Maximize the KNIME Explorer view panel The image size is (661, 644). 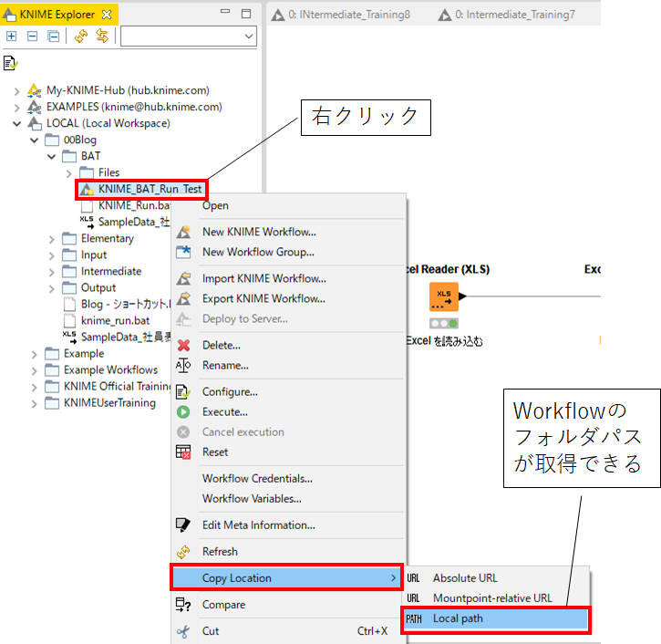pyautogui.click(x=246, y=14)
